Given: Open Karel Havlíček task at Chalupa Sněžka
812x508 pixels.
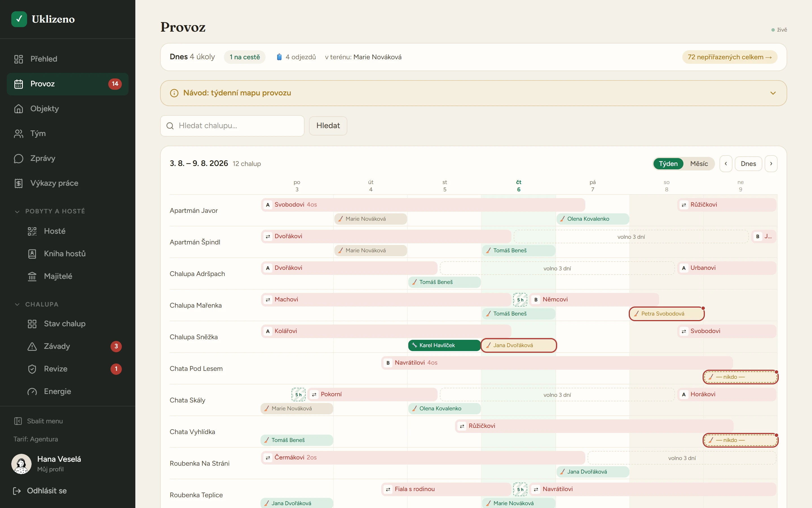Looking at the screenshot, I should coord(444,345).
